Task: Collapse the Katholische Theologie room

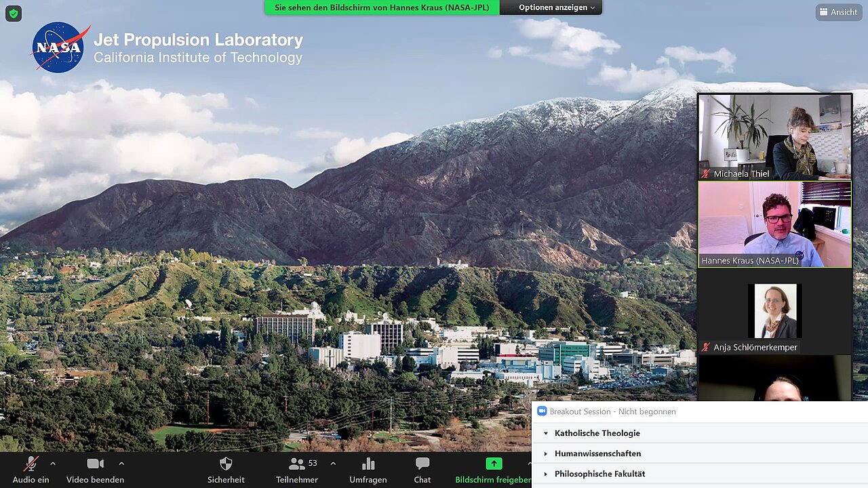Action: point(546,433)
